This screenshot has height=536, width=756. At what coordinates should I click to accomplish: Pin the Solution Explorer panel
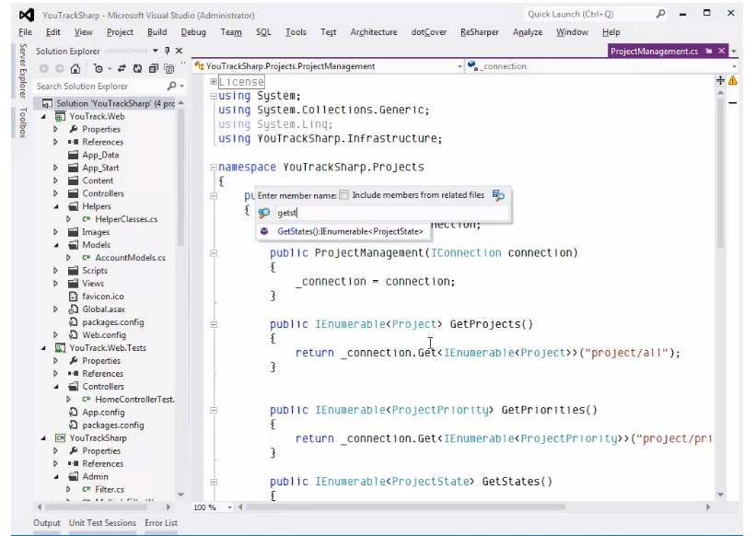pos(168,51)
